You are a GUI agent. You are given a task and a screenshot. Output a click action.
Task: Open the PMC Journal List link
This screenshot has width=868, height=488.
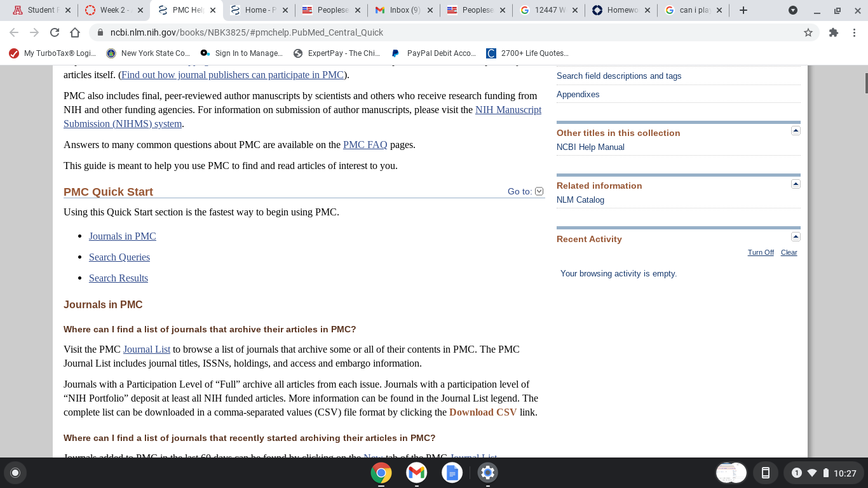[x=147, y=349]
